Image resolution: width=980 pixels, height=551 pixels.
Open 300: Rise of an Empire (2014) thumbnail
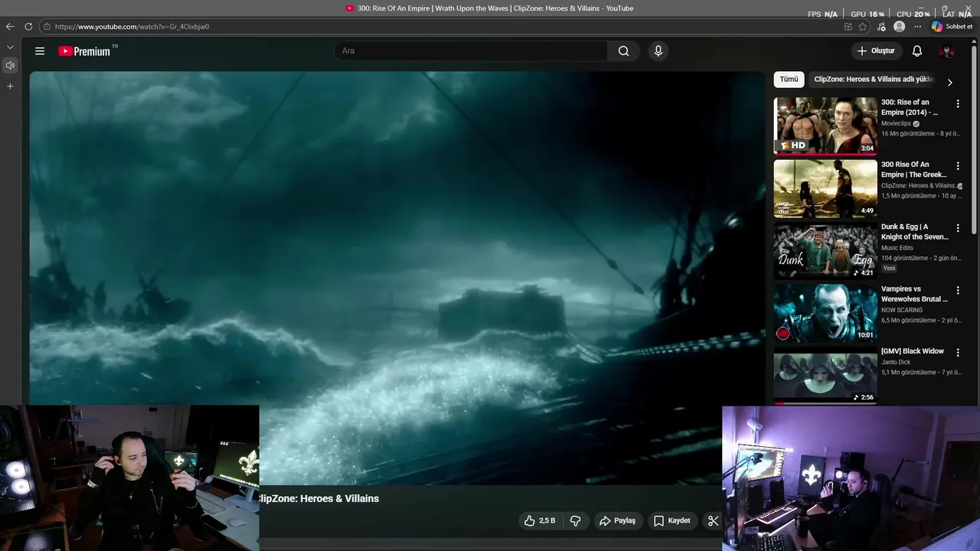click(x=825, y=126)
